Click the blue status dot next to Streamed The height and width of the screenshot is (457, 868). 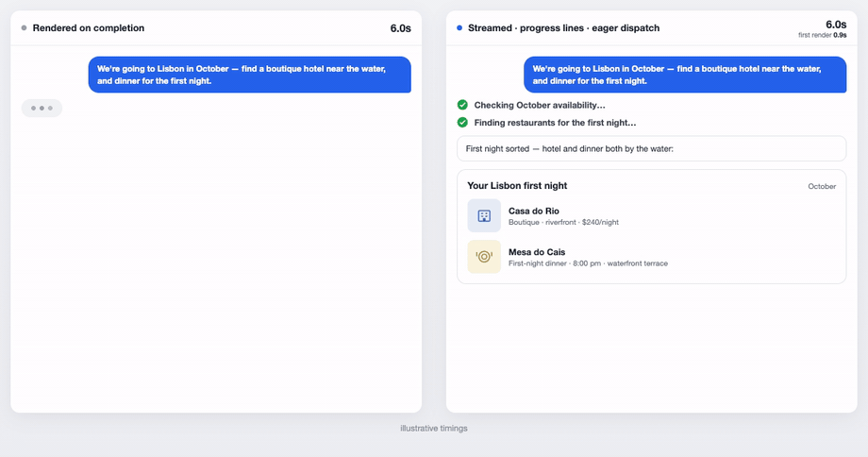click(x=459, y=27)
